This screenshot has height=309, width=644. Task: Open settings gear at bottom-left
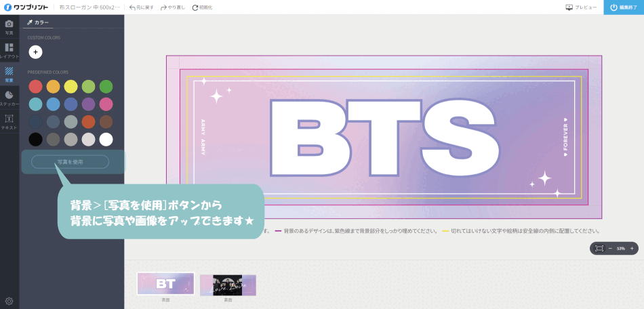click(x=9, y=301)
